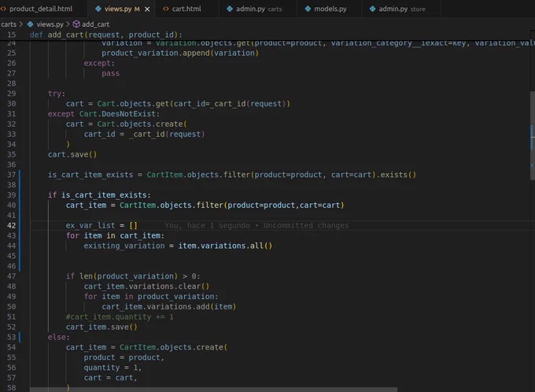Click the HTML icon on cart.html tab
Image resolution: width=535 pixels, height=392 pixels.
pyautogui.click(x=166, y=9)
